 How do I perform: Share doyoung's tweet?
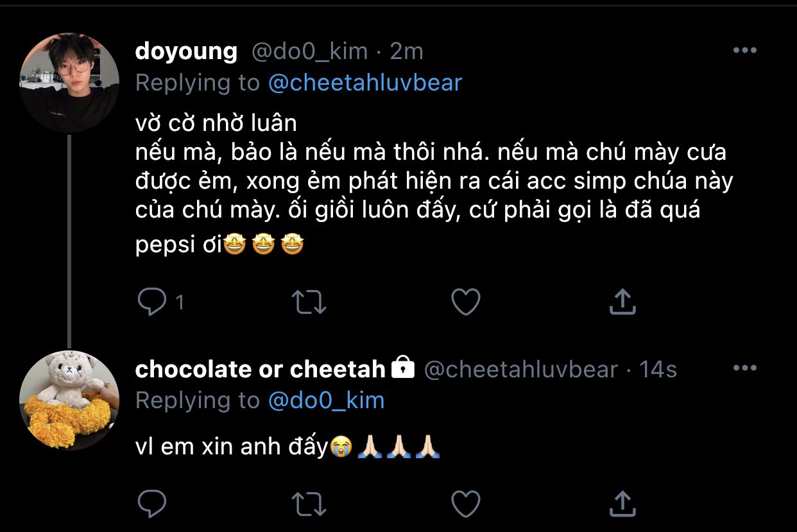tap(622, 302)
